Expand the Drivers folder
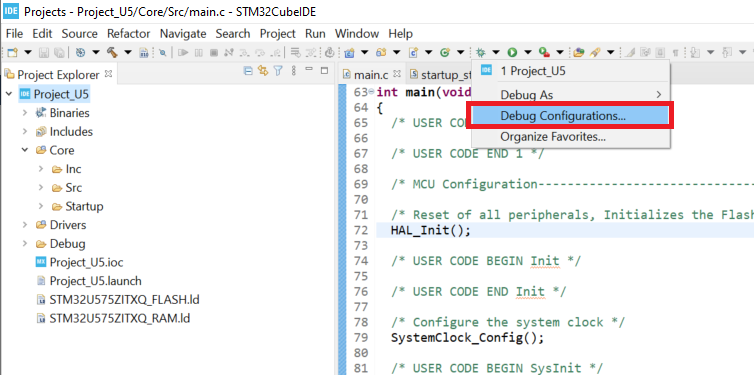This screenshot has width=754, height=375. coord(25,225)
